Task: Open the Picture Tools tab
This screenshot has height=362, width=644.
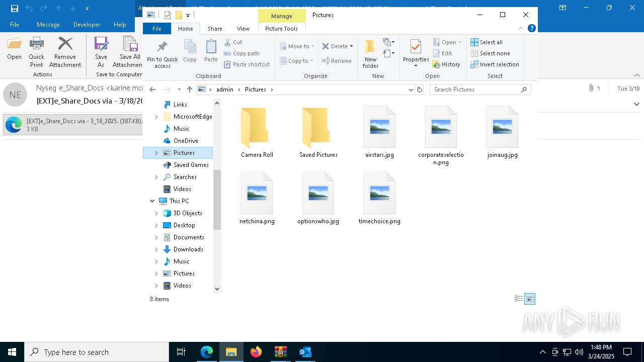Action: pos(281,29)
